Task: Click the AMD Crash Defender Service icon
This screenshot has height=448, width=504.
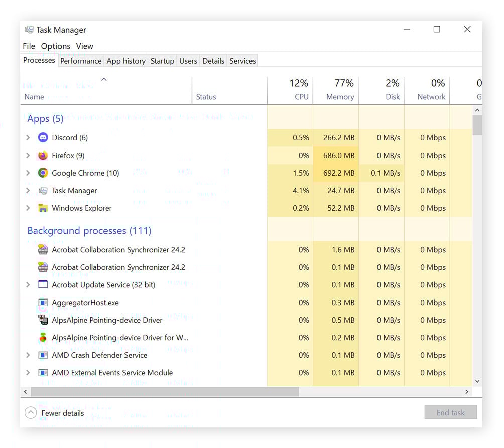Action: pos(42,355)
